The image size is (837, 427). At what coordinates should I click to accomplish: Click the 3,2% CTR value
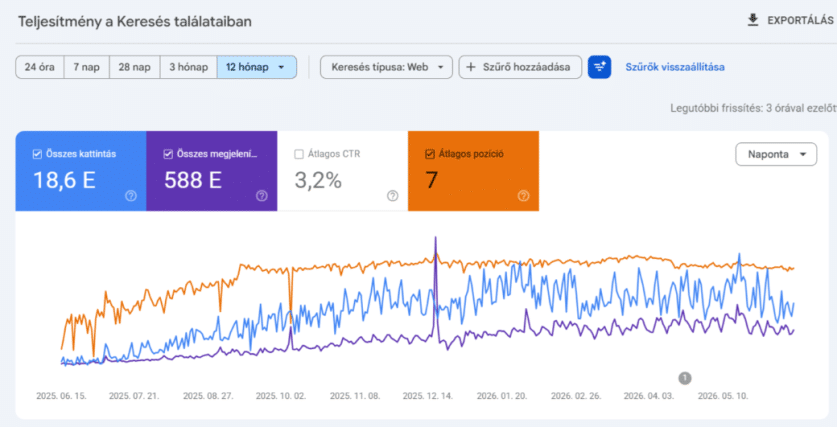tap(318, 180)
